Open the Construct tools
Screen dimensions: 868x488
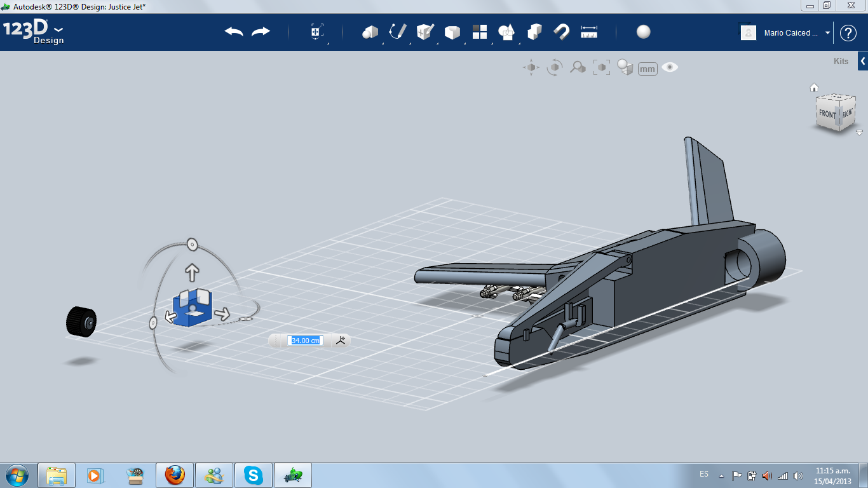click(x=425, y=32)
